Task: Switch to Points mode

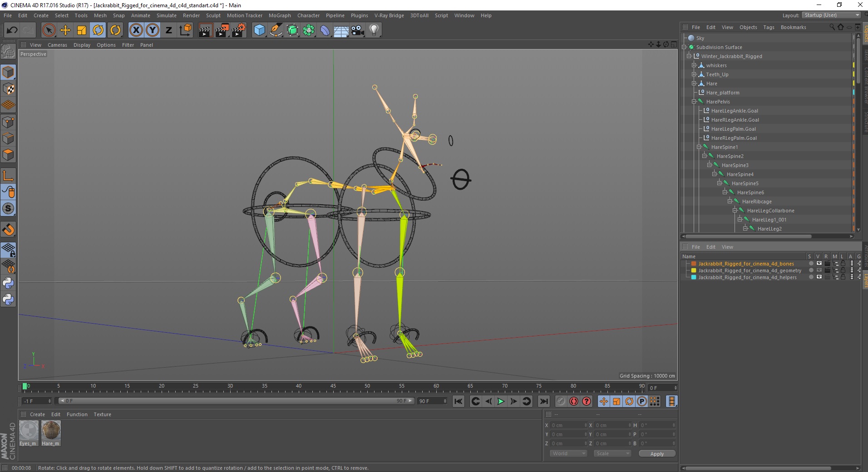Action: pyautogui.click(x=8, y=122)
